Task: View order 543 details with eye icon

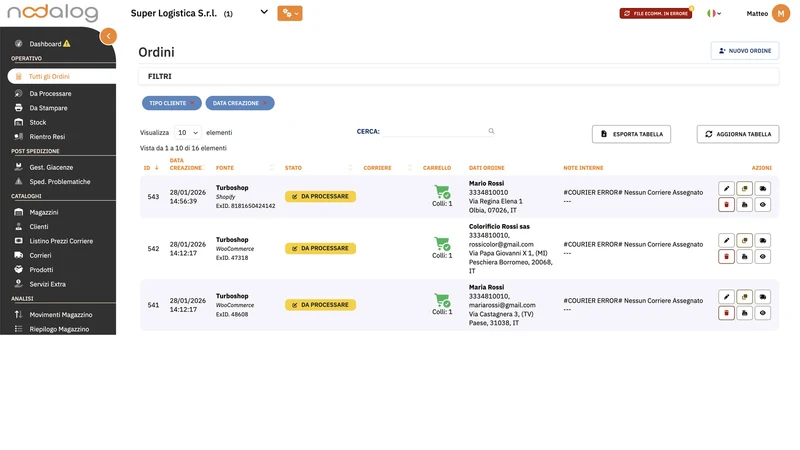Action: coord(763,205)
